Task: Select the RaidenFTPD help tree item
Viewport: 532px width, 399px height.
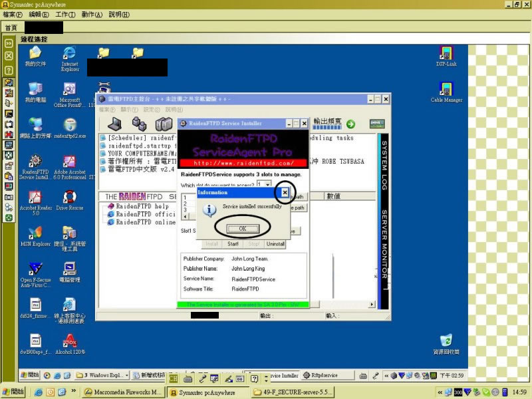Action: [x=142, y=206]
